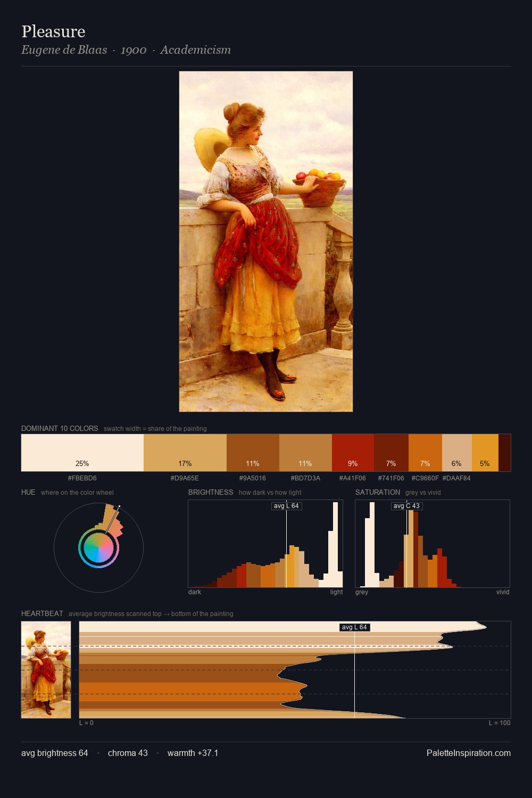
Task: Click the 'chroma 43' footer stat
Action: point(128,753)
